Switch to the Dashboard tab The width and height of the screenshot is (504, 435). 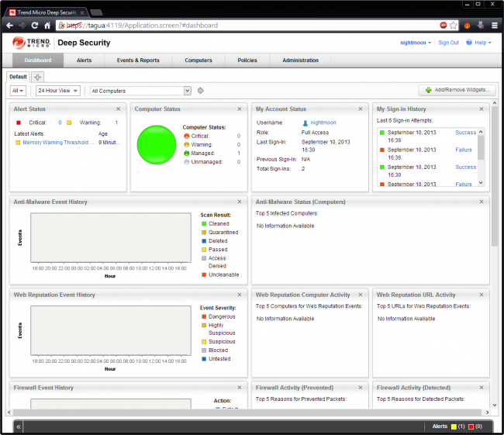coord(38,60)
